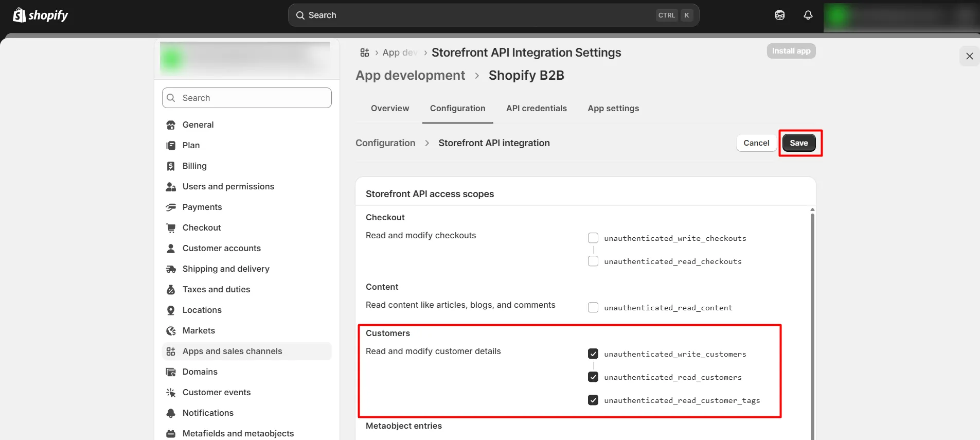Select the Configuration tab
The height and width of the screenshot is (440, 980).
pos(458,108)
